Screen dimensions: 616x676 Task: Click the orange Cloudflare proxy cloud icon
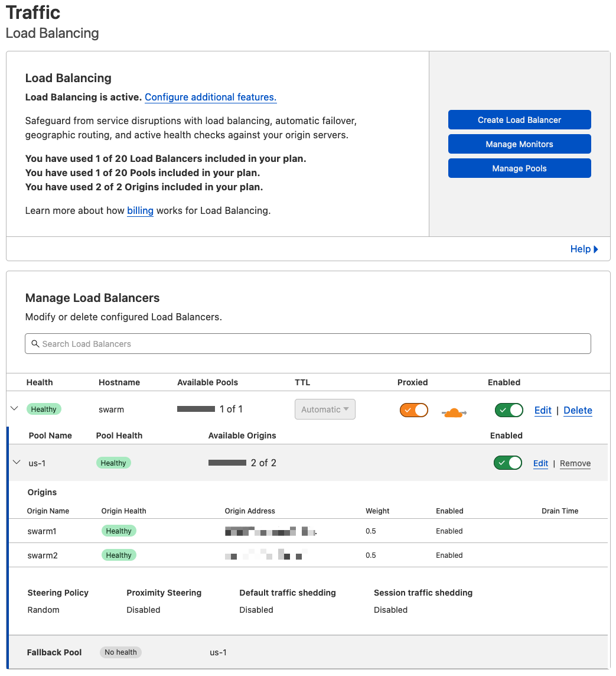pos(454,412)
